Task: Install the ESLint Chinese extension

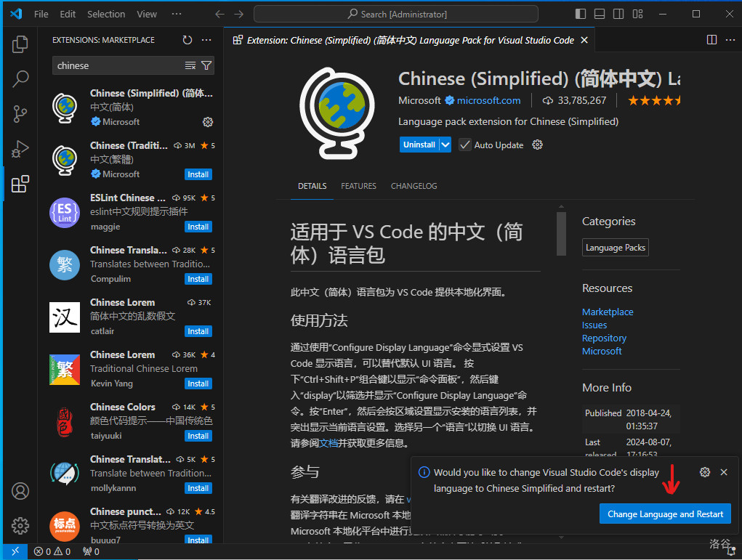Action: [198, 227]
